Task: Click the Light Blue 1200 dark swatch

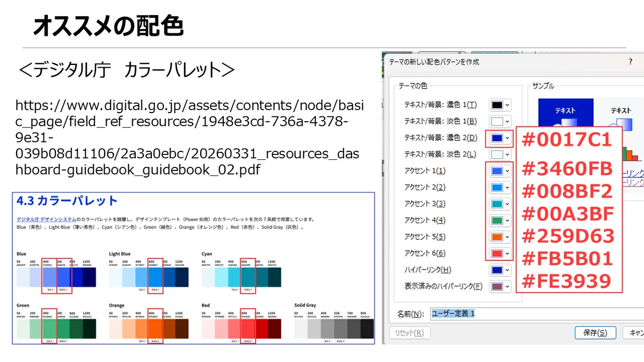Action: click(x=182, y=278)
